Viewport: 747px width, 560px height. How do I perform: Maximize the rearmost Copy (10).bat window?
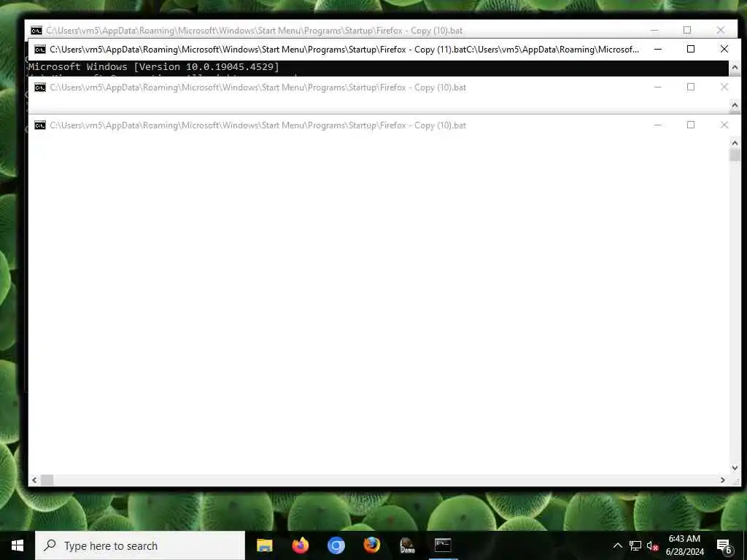click(687, 30)
